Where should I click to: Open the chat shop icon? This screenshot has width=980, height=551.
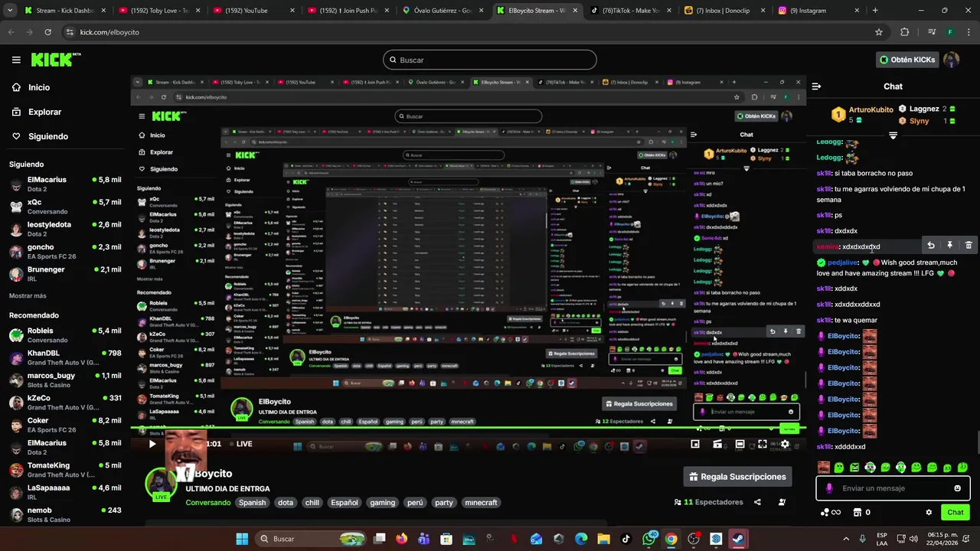[857, 512]
